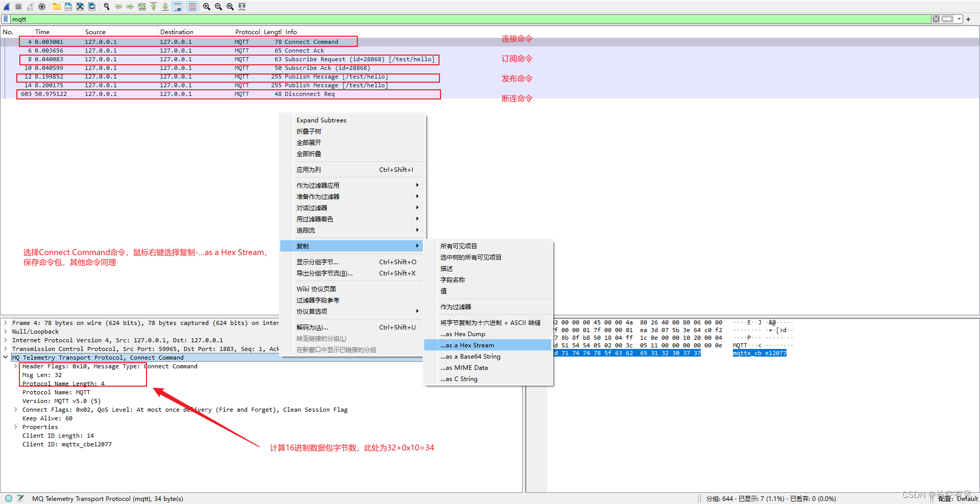Choose 显示分组字节 in context menu
Viewport: 980px width, 504px height.
coord(352,262)
